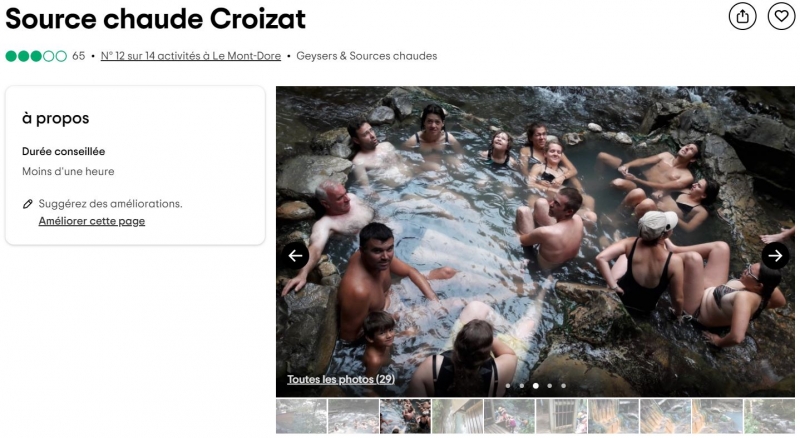Select the second carousel dot indicator
This screenshot has height=438, width=800.
(x=521, y=386)
